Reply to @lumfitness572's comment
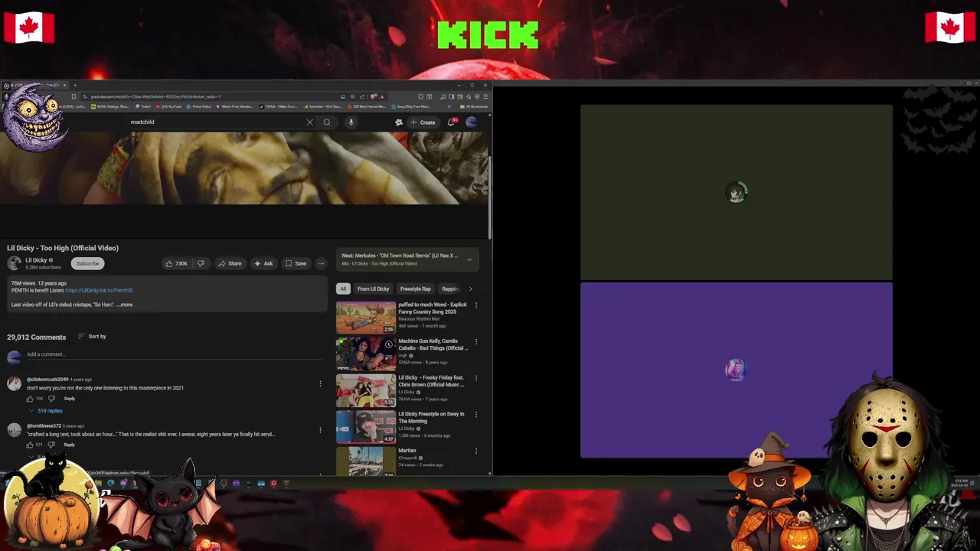The width and height of the screenshot is (980, 551). point(70,445)
